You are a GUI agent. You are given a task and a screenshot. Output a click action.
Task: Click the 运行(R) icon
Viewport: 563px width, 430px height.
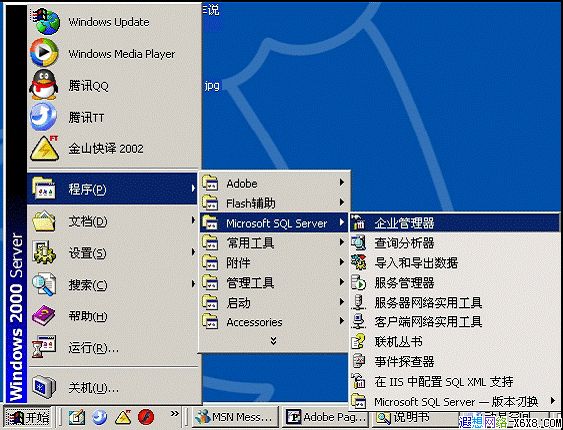click(x=44, y=347)
